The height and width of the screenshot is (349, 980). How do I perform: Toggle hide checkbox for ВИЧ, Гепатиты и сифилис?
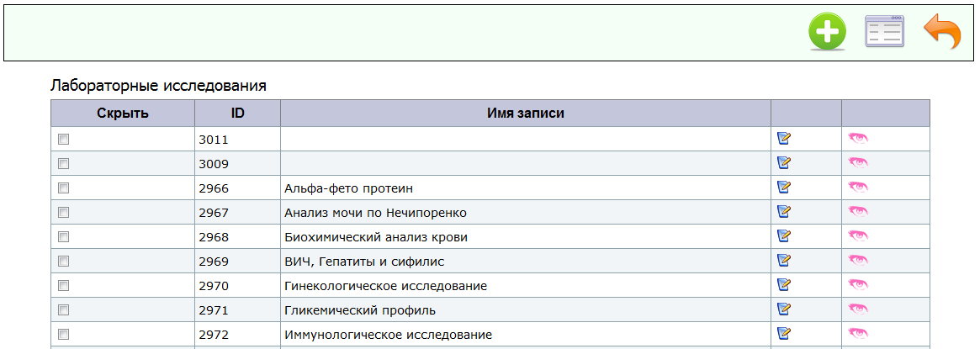63,261
